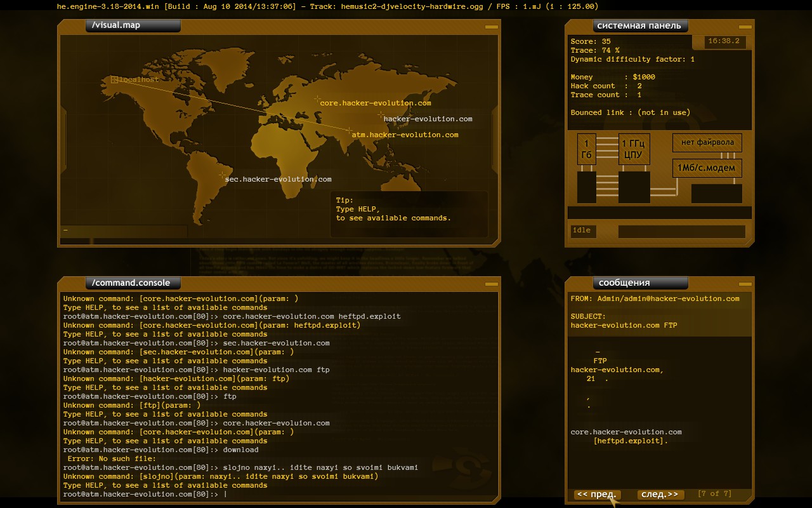This screenshot has width=812, height=508.
Task: Click the console prompt line starting 'slojno naxyi..'
Action: [x=241, y=467]
